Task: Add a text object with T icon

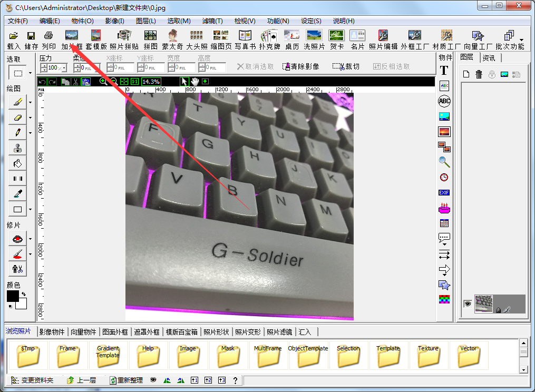Action: click(x=444, y=70)
